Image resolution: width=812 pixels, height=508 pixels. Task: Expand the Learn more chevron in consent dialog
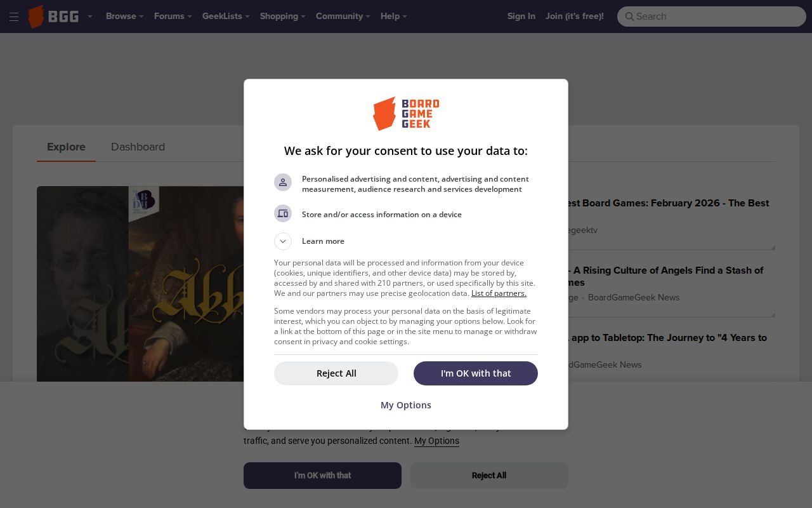tap(283, 241)
